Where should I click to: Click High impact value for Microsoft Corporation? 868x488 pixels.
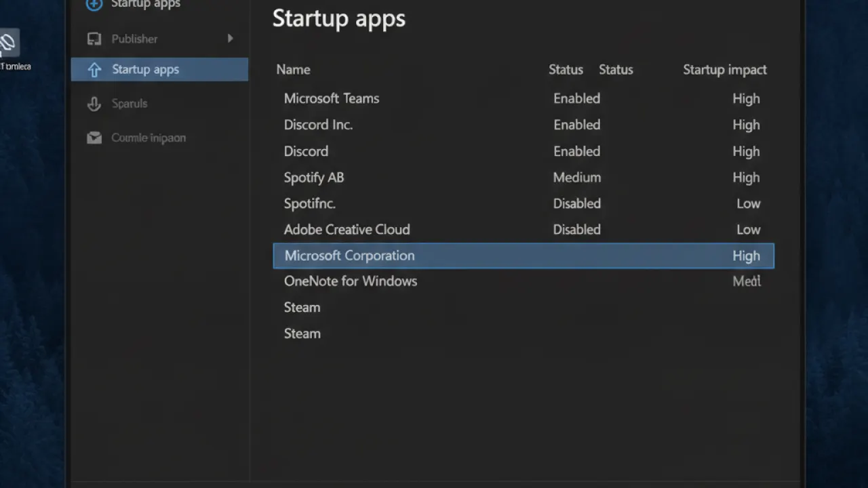(746, 256)
